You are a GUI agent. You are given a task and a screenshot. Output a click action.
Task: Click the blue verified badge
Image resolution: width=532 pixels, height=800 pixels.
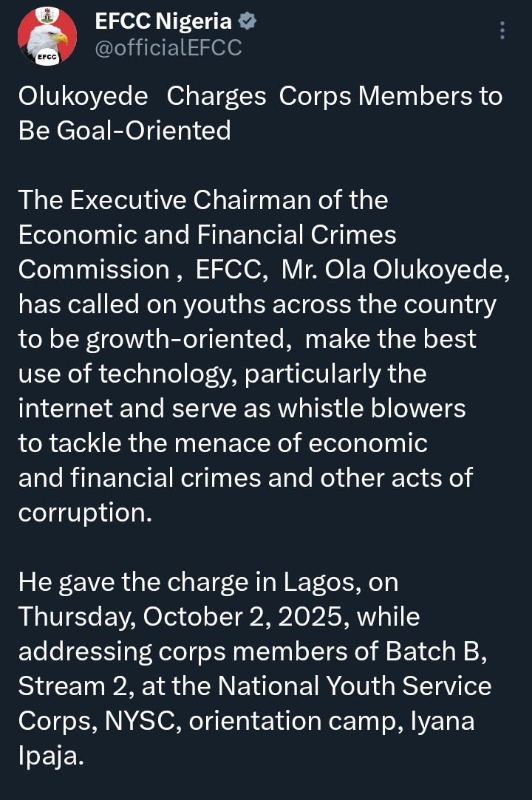click(x=248, y=23)
